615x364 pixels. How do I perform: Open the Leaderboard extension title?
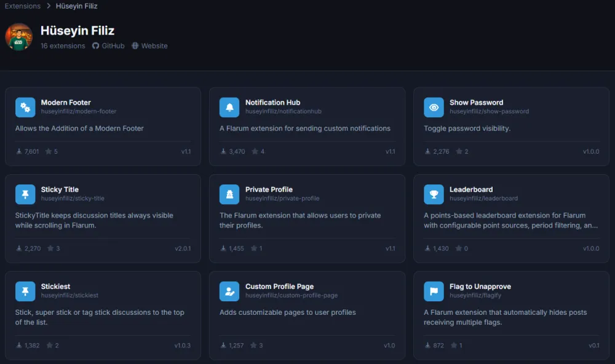click(x=471, y=189)
